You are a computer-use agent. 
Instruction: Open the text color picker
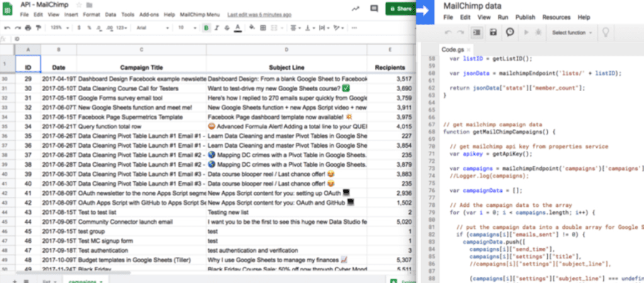point(237,28)
